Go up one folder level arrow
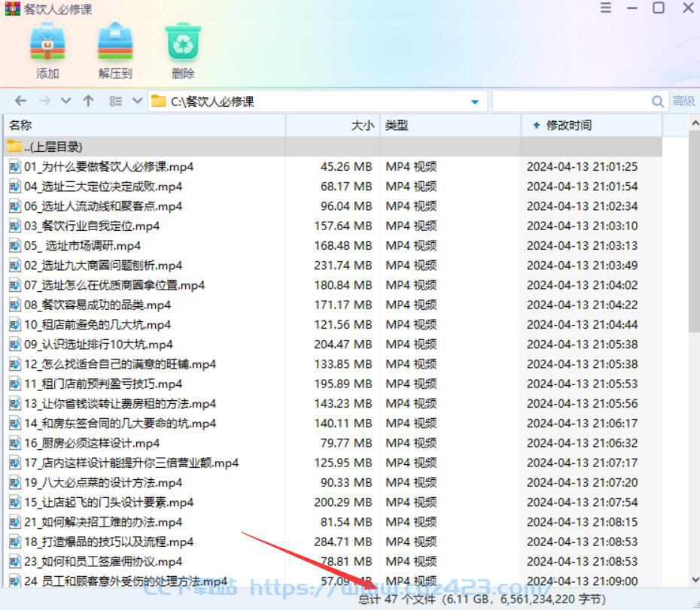The image size is (700, 610). [x=88, y=101]
